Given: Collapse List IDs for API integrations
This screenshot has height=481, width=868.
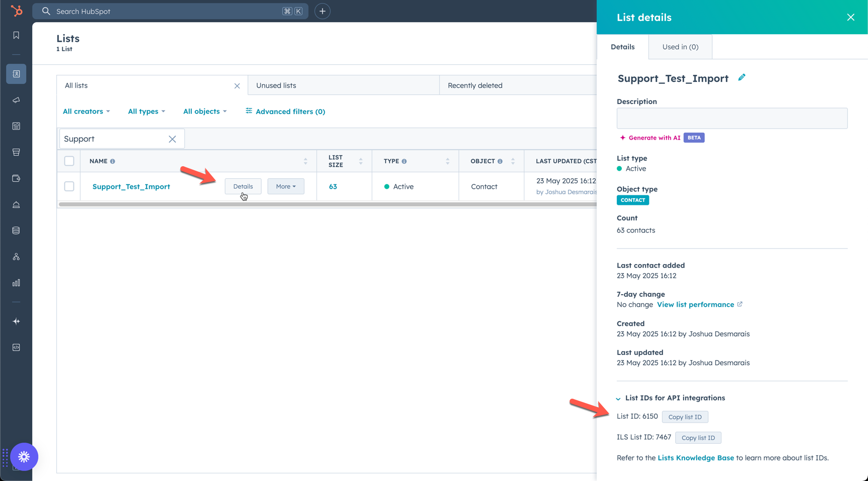Looking at the screenshot, I should (618, 398).
